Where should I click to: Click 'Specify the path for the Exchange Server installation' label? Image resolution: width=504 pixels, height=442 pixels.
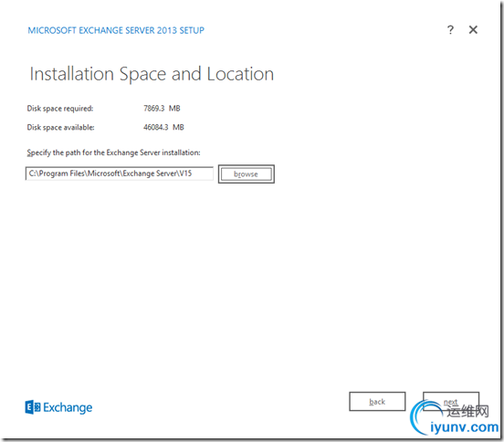[x=113, y=153]
